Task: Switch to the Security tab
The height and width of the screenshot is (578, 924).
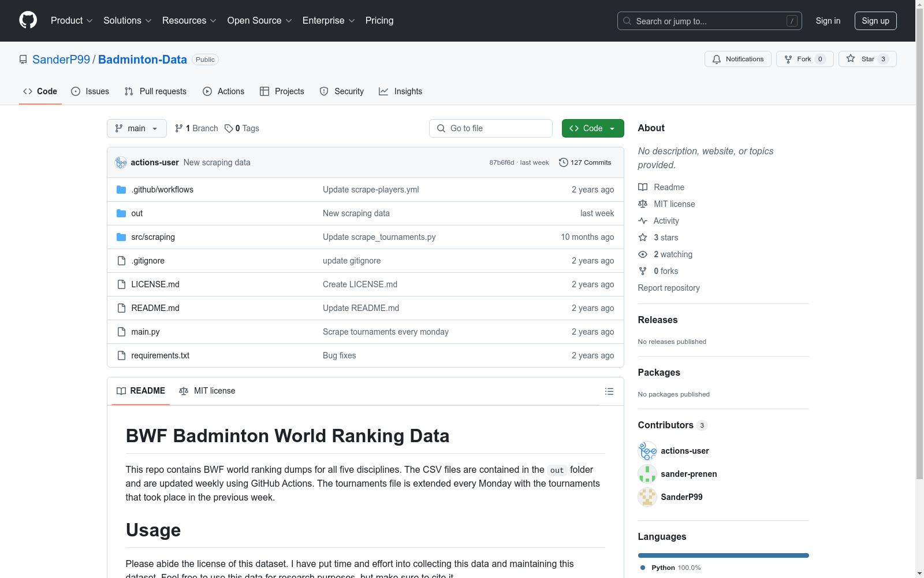Action: pyautogui.click(x=342, y=91)
